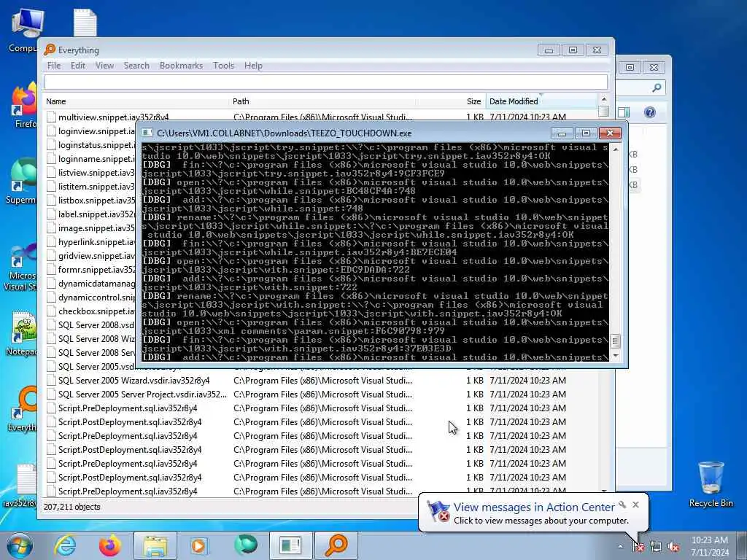Image resolution: width=747 pixels, height=560 pixels.
Task: Click console window title bar icon
Action: click(x=147, y=133)
